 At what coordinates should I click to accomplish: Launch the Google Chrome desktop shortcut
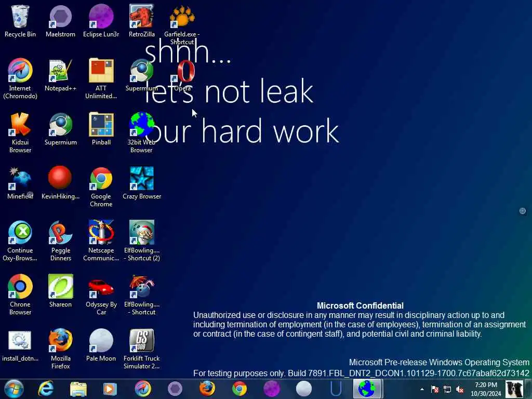[x=101, y=187]
